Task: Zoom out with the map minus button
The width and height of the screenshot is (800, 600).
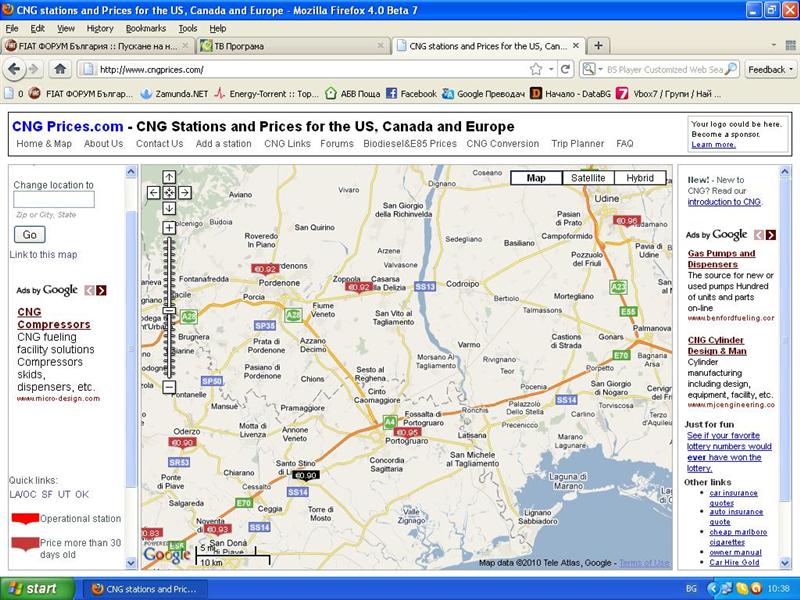Action: tap(169, 386)
